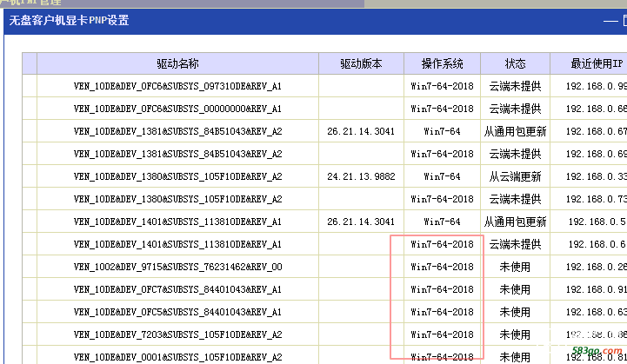Click 从通用包更新 status in DEV_1381 row
Image resolution: width=627 pixels, height=364 pixels.
(515, 131)
